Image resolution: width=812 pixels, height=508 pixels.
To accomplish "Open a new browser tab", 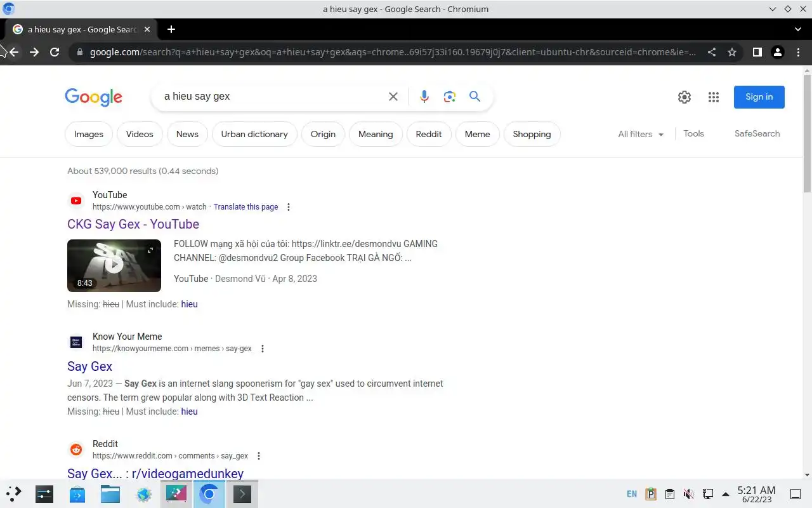I will [x=171, y=29].
